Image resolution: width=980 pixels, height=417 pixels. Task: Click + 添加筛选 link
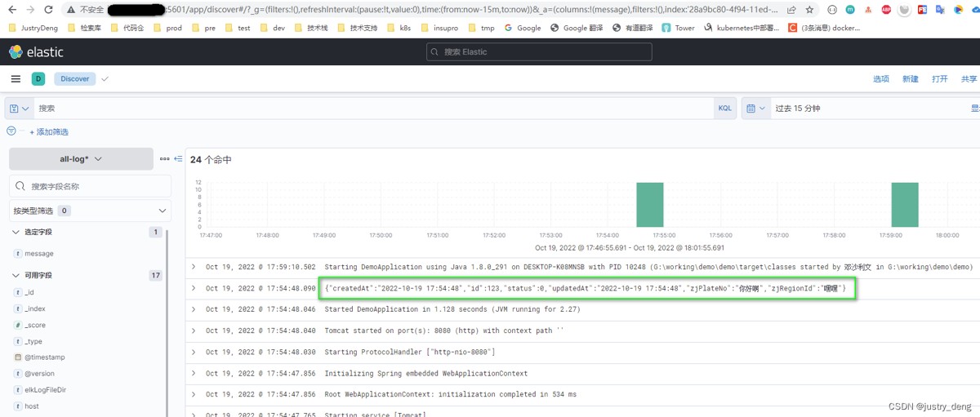point(49,132)
